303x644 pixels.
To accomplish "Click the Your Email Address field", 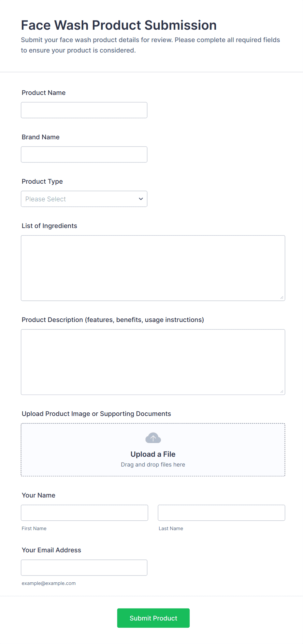I will click(x=84, y=568).
